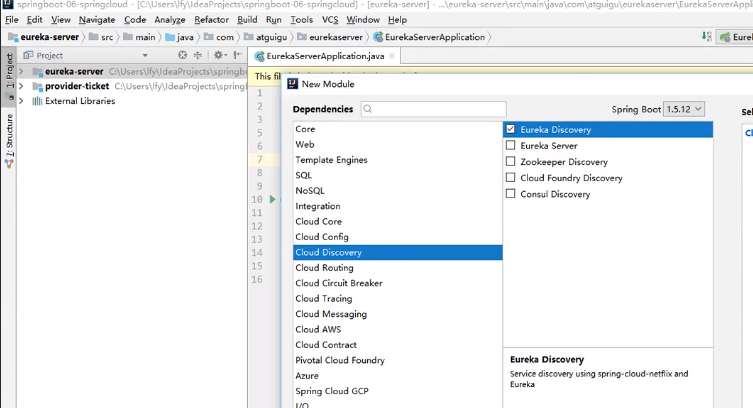753x408 pixels.
Task: Select the Template Engines category
Action: pyautogui.click(x=398, y=160)
